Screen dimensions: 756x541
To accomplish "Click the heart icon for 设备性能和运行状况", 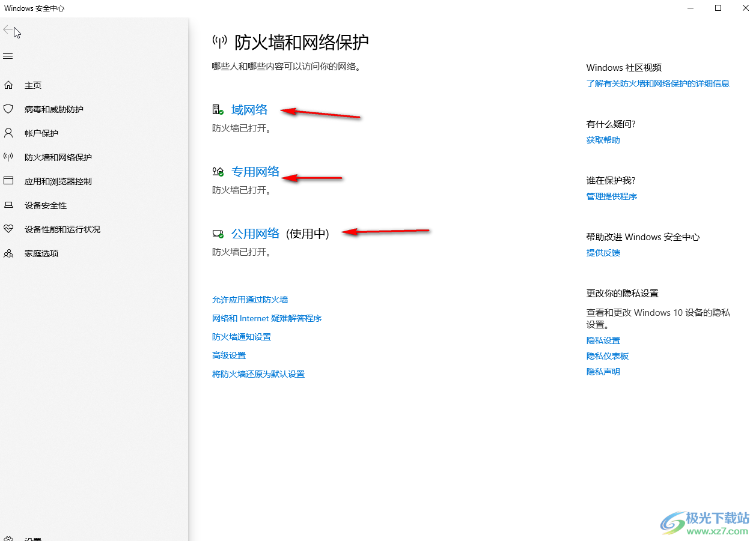I will 8,229.
